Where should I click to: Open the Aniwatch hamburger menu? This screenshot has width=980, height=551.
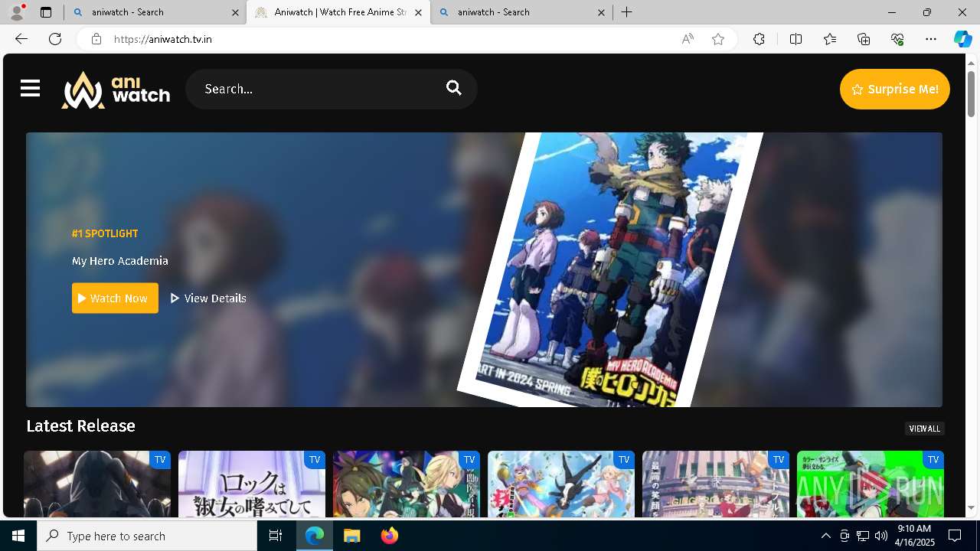tap(30, 89)
